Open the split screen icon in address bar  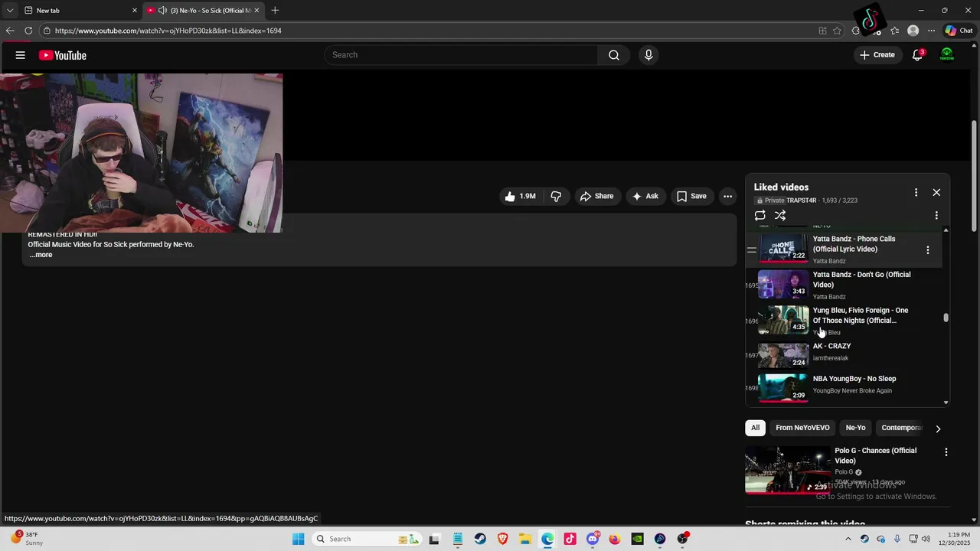click(x=822, y=31)
